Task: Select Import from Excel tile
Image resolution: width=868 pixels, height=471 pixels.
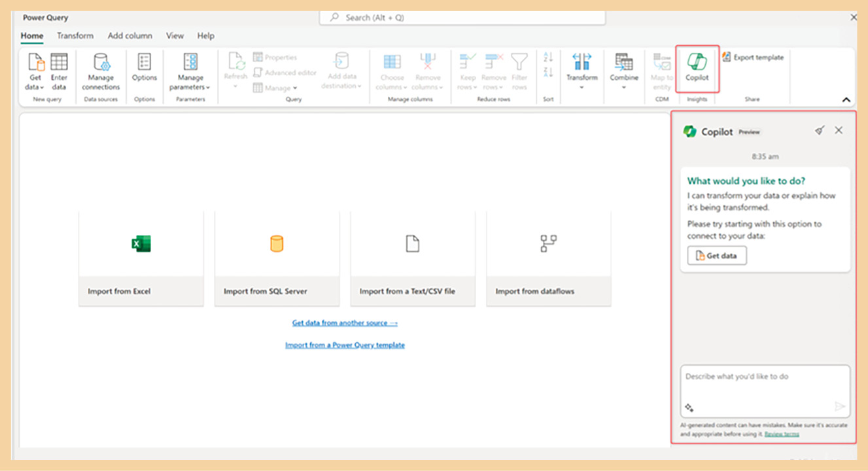Action: (x=141, y=258)
